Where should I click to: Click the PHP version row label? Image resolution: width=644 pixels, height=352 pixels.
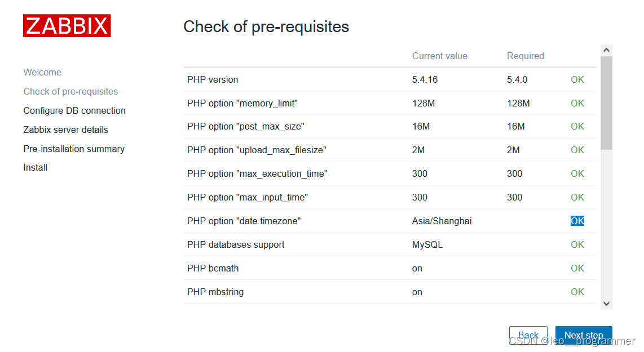pos(213,79)
